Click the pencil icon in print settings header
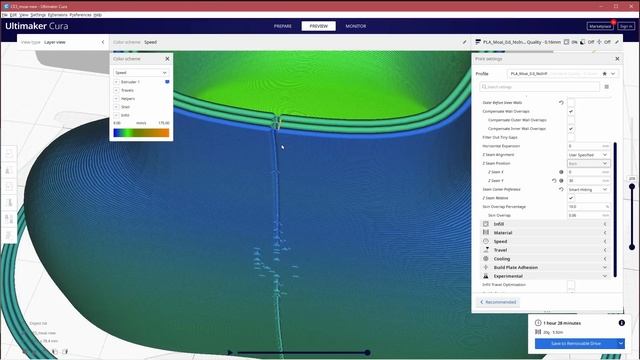Screen dimensions: 640x360 tap(617, 42)
